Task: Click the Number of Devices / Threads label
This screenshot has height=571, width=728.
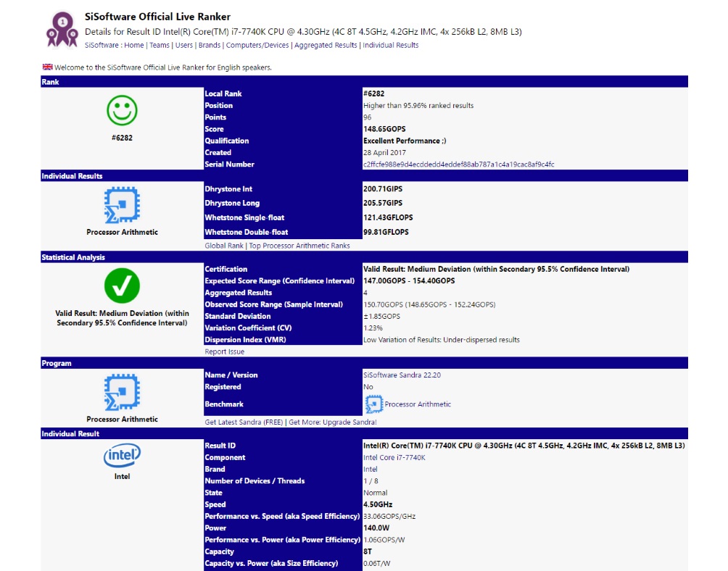Action: click(255, 481)
